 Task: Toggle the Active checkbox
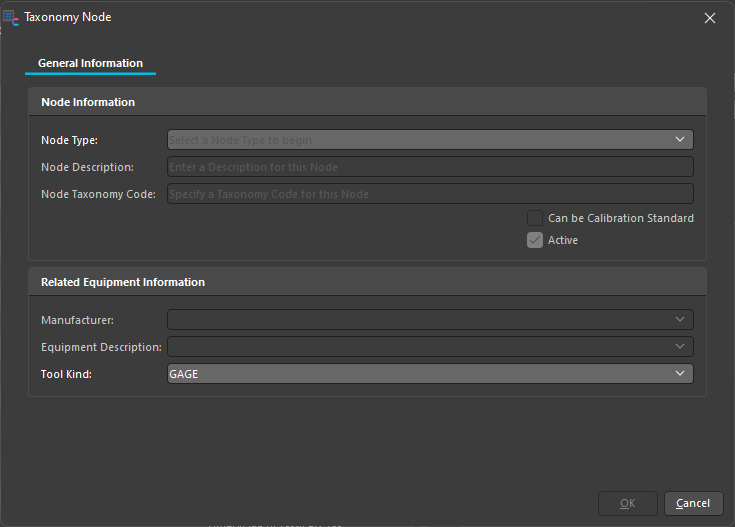(535, 240)
